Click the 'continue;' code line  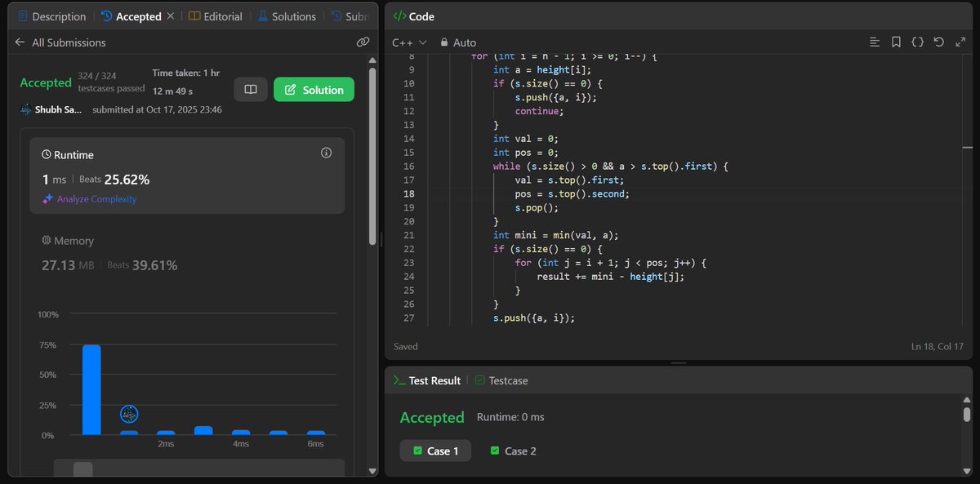tap(540, 111)
